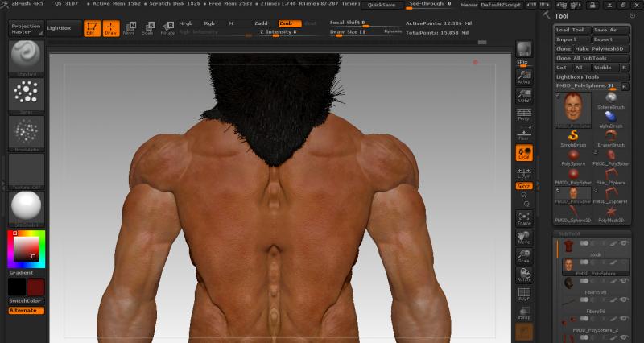644x343 pixels.
Task: Select the Skin_ZSphere tool
Action: (611, 176)
